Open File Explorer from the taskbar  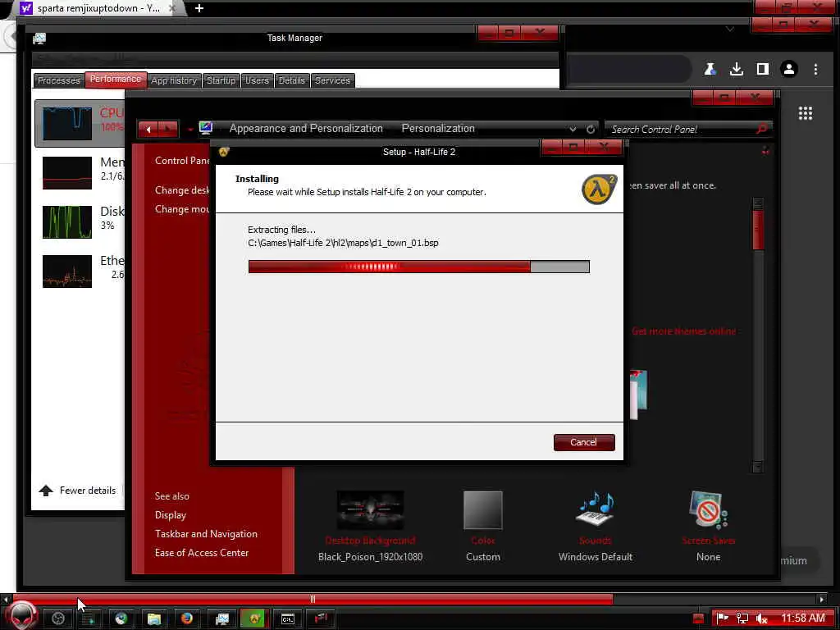point(154,619)
